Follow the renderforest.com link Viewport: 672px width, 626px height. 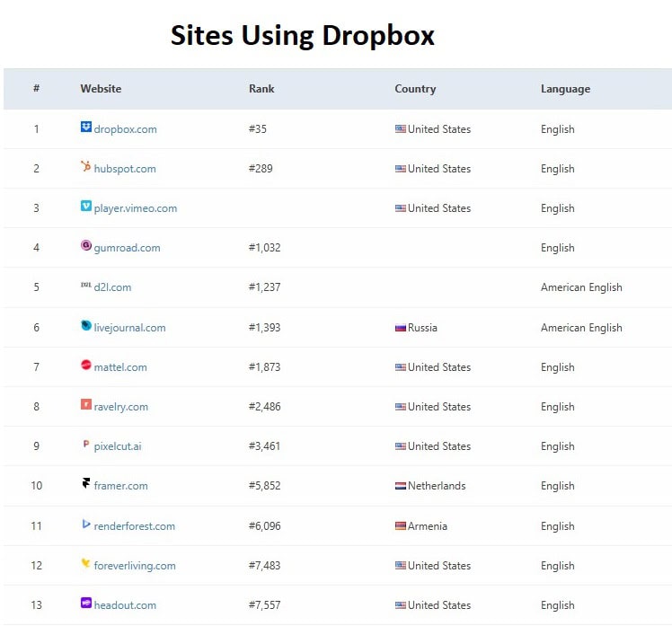click(x=134, y=525)
